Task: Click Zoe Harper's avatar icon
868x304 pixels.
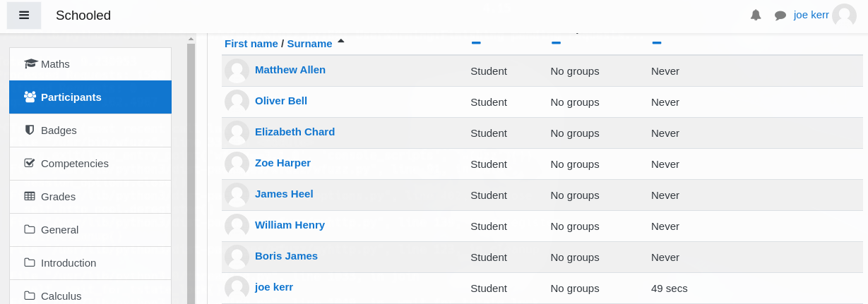Action: [x=237, y=164]
